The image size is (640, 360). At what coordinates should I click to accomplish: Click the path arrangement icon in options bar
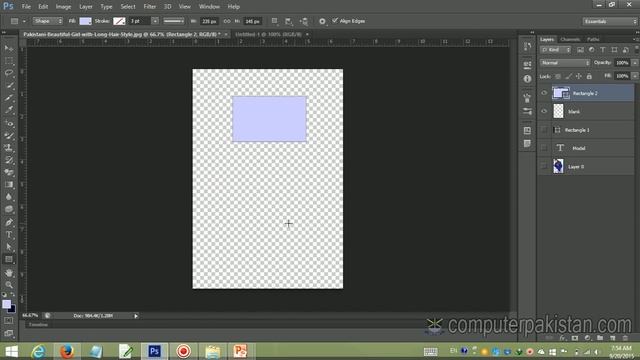[304, 21]
